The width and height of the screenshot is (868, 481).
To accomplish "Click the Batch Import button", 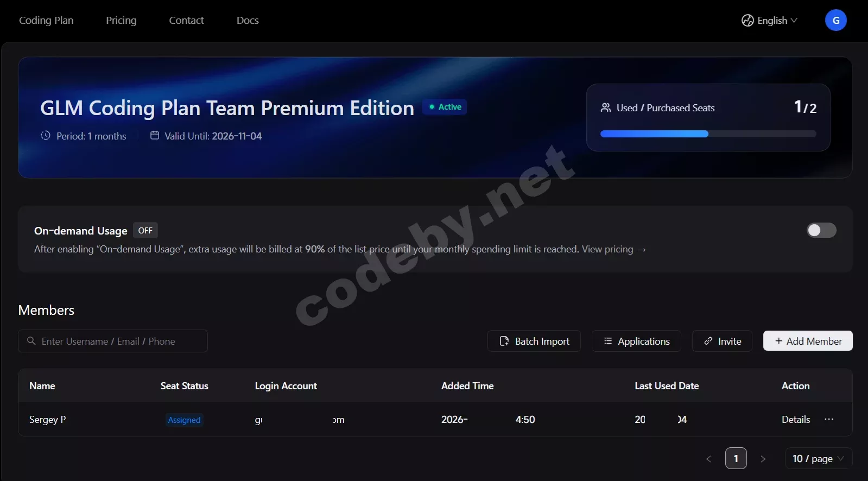I will [534, 341].
